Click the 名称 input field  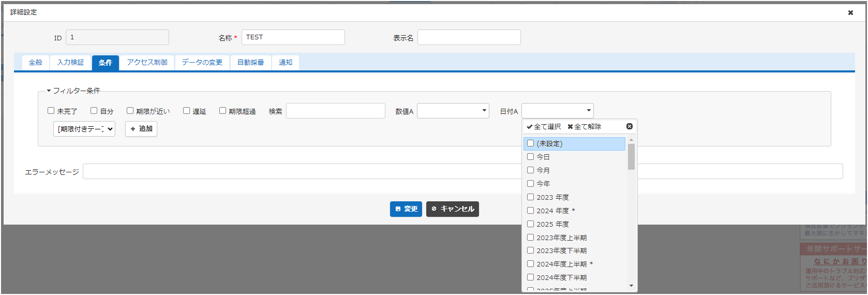click(x=293, y=37)
